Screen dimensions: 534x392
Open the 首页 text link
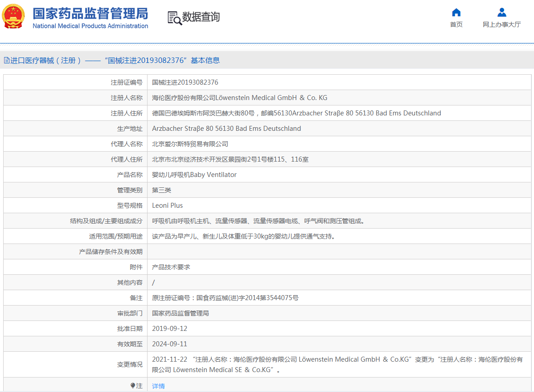(x=456, y=24)
